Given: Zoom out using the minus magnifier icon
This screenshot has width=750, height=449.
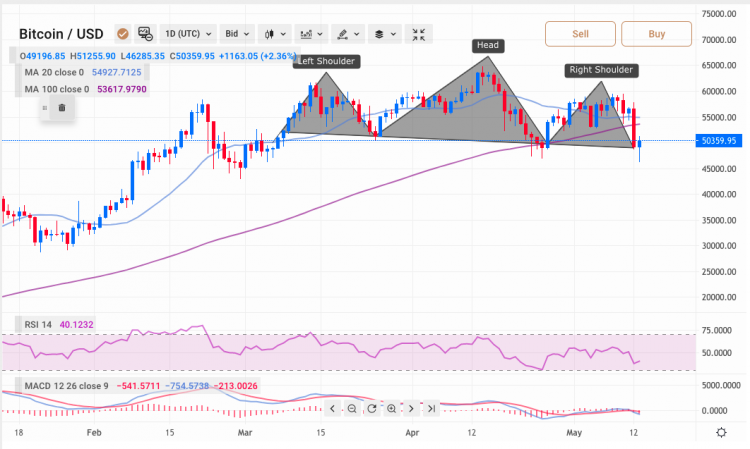Looking at the screenshot, I should tap(352, 409).
